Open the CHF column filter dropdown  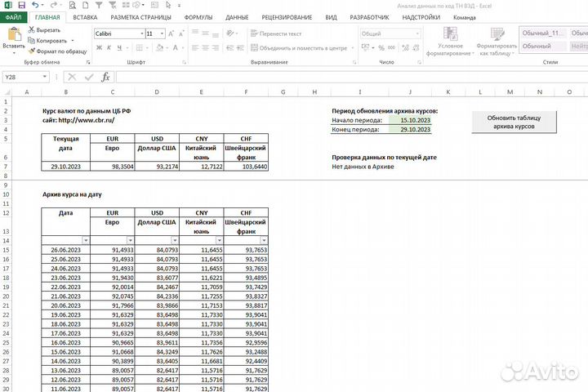[264, 240]
